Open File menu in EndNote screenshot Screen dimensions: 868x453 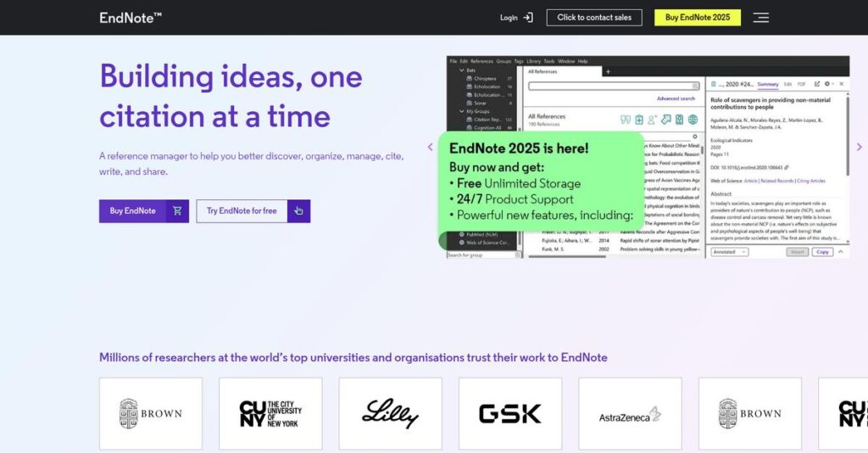[453, 61]
